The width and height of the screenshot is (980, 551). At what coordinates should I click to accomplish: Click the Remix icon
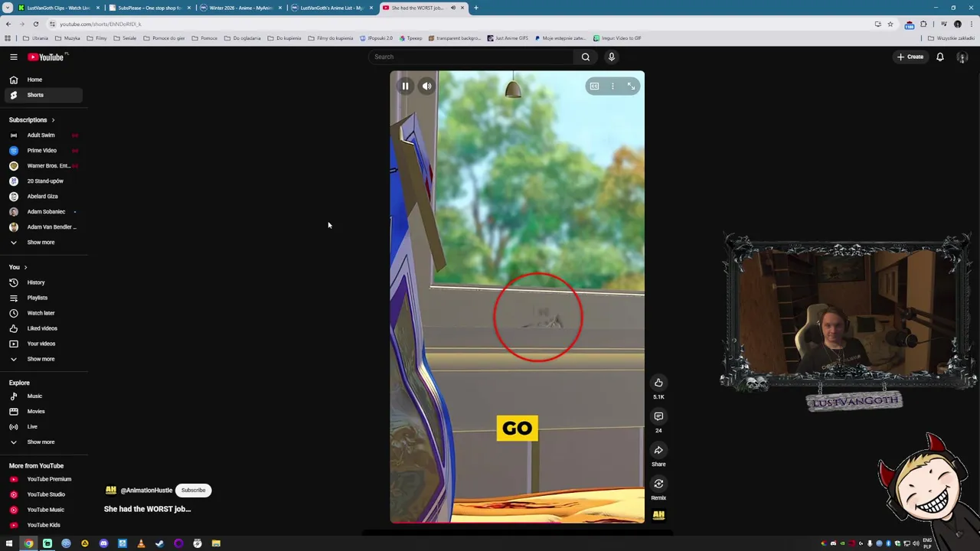[658, 484]
